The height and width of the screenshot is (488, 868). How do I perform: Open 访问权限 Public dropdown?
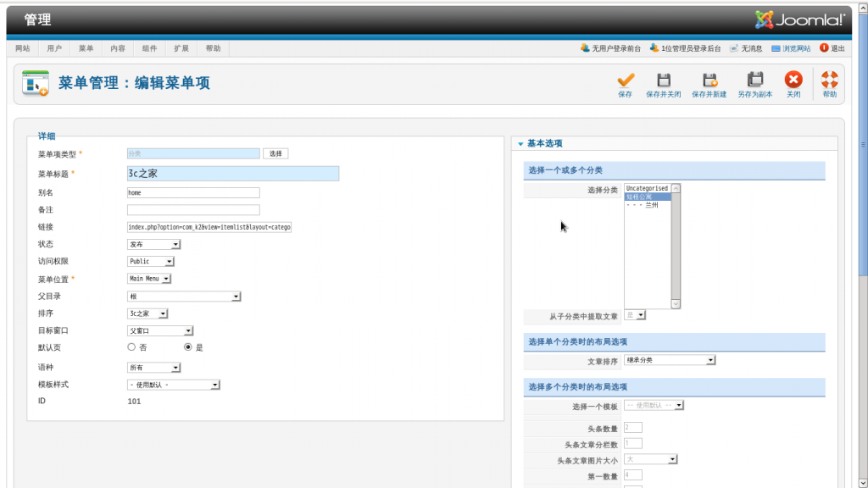pos(151,261)
